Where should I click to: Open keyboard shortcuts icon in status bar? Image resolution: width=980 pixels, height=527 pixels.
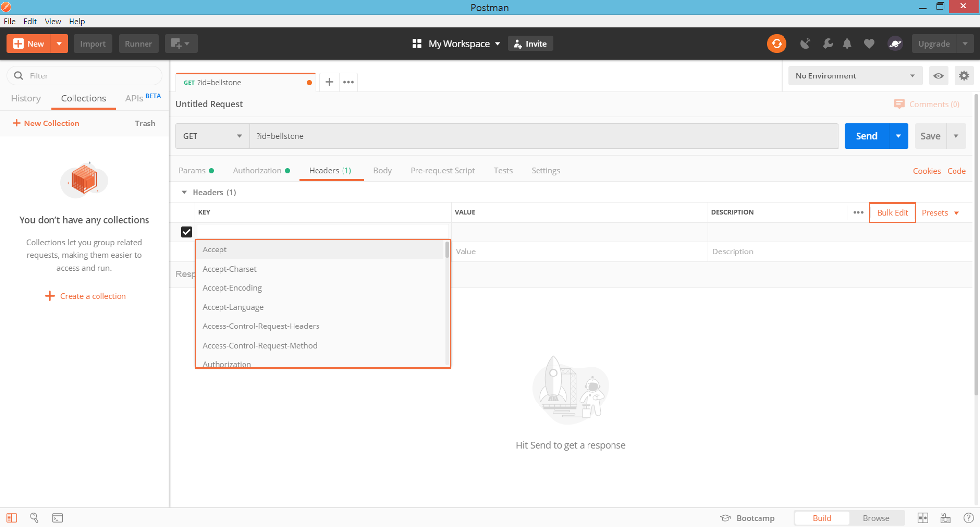click(946, 518)
